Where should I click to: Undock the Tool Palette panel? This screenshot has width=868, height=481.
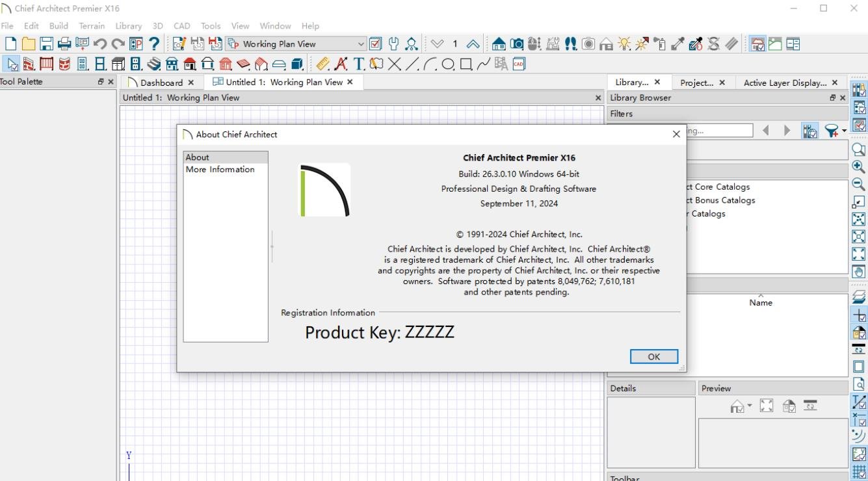click(101, 82)
